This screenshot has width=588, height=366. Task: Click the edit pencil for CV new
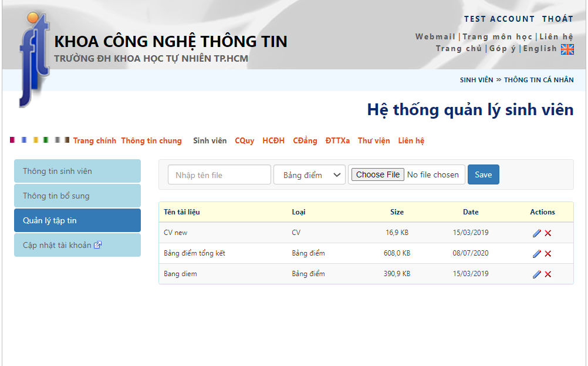[536, 233]
